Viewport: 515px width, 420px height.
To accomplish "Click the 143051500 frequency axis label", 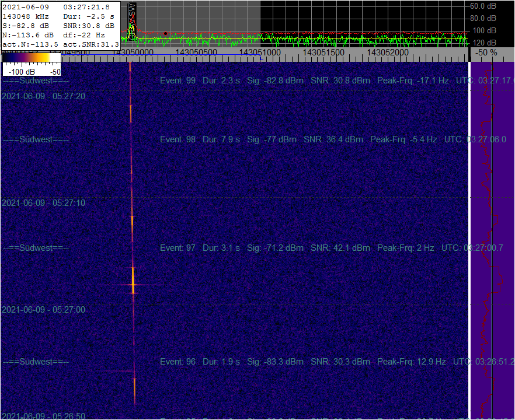I will (323, 52).
